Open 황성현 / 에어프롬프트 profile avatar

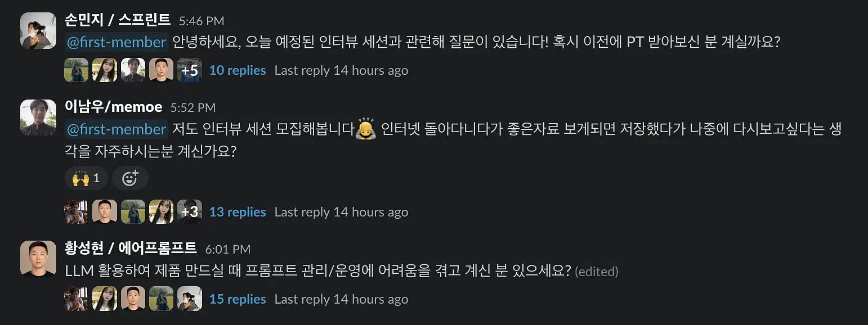pyautogui.click(x=38, y=259)
